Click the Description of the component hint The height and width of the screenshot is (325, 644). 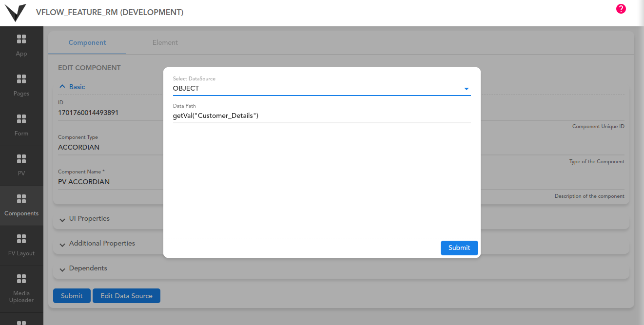tap(589, 196)
